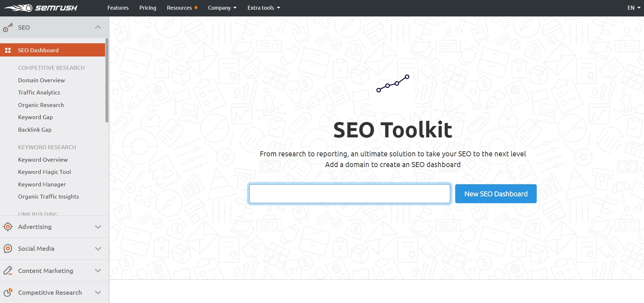Click the Social Media section label
Image resolution: width=644 pixels, height=303 pixels.
click(36, 249)
